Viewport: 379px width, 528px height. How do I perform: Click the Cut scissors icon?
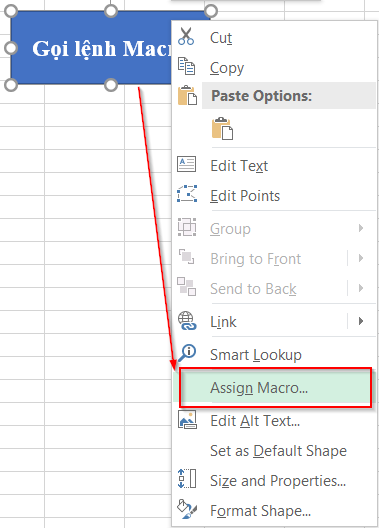(x=186, y=36)
